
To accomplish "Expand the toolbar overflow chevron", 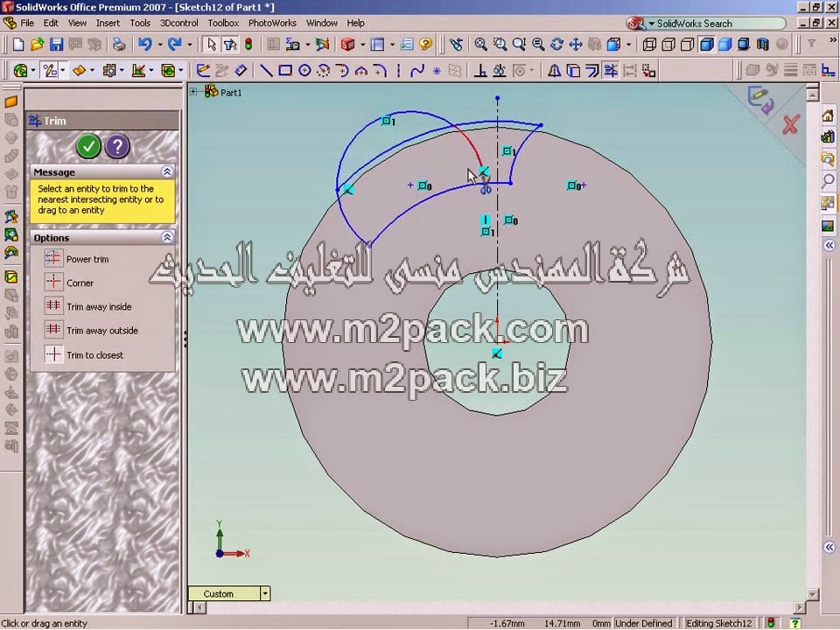I will click(x=832, y=39).
